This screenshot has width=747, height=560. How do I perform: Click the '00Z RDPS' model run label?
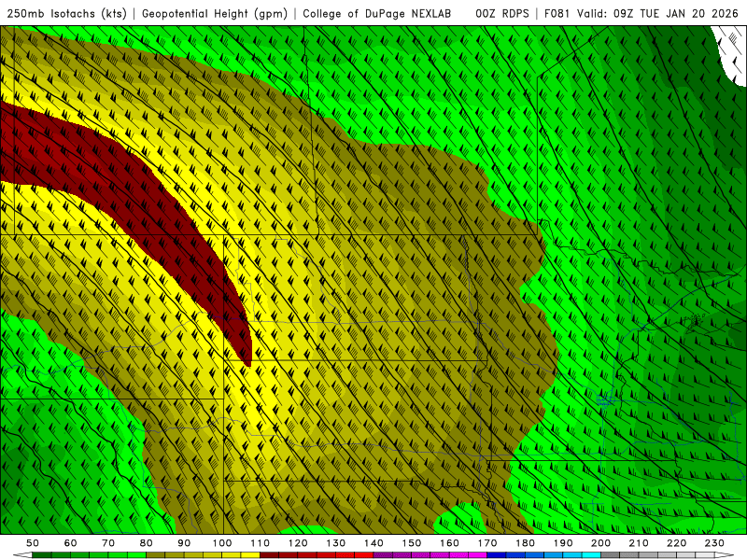click(502, 14)
